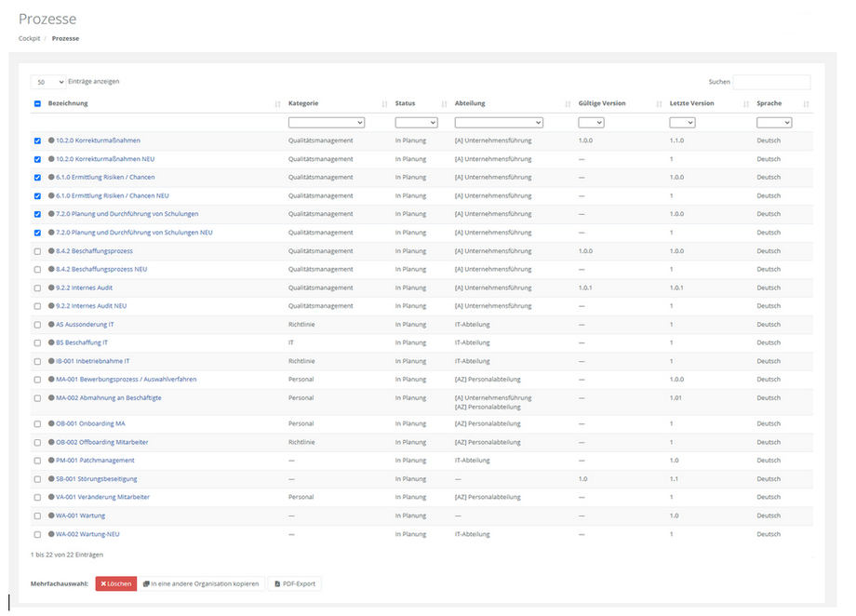Image resolution: width=856 pixels, height=616 pixels.
Task: Toggle the select-all checkbox in table header
Action: (x=37, y=104)
